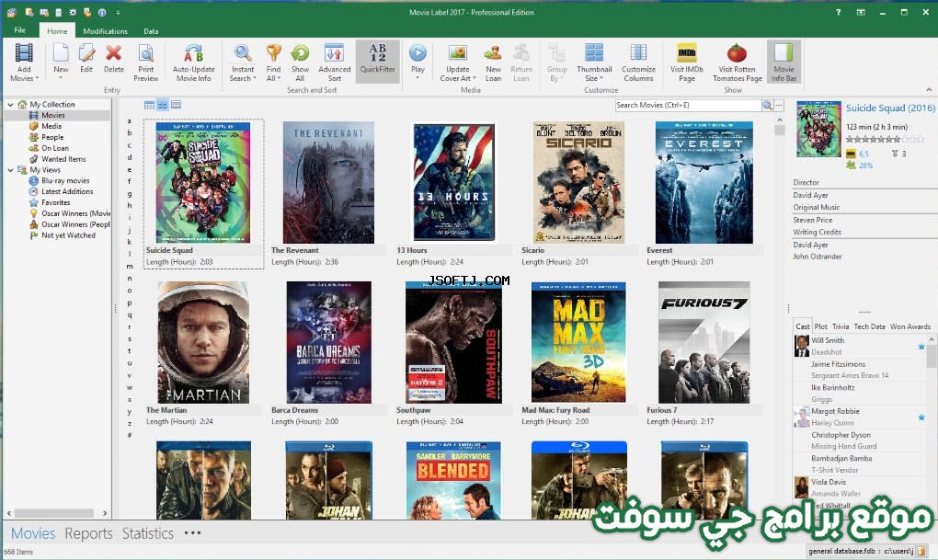Open the Trivia tab in info bar
The width and height of the screenshot is (938, 560).
(x=841, y=326)
